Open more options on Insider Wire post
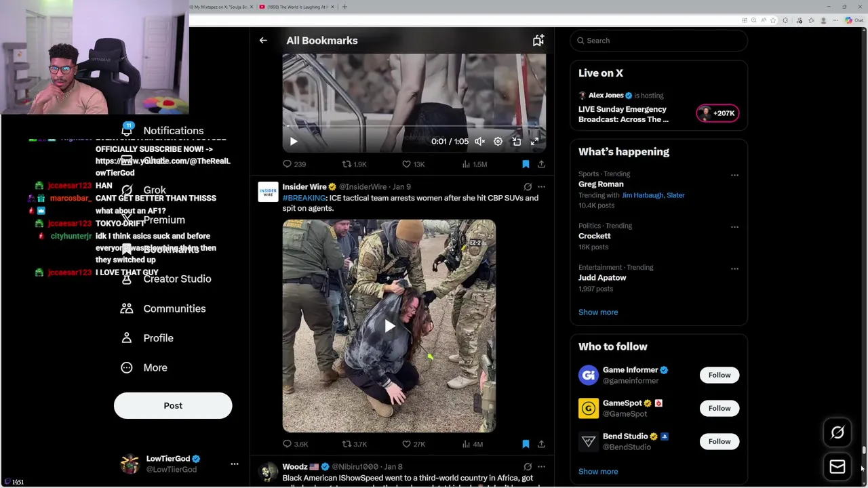The image size is (868, 488). coord(541,186)
